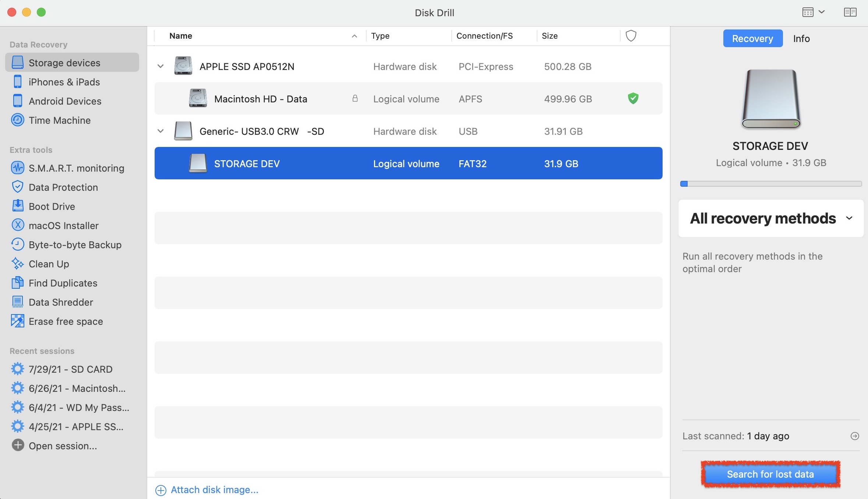868x499 pixels.
Task: Collapse the Generic USB3.0 CRW disk
Action: click(x=160, y=131)
